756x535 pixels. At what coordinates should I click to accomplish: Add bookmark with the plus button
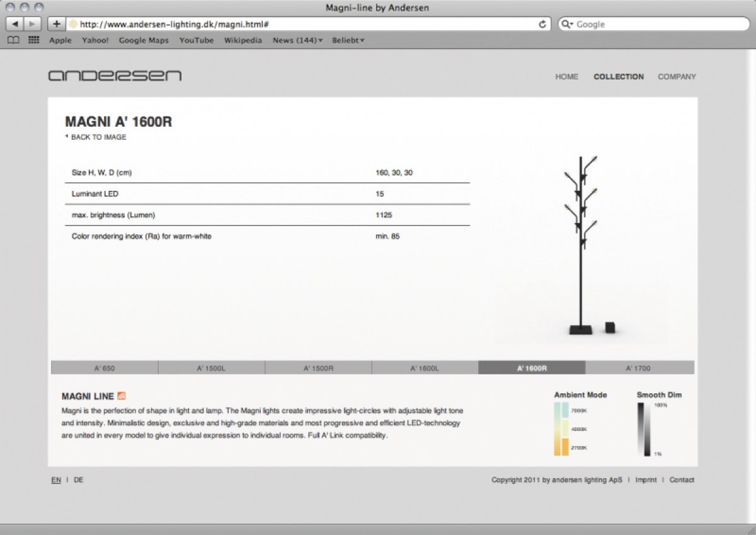click(56, 24)
